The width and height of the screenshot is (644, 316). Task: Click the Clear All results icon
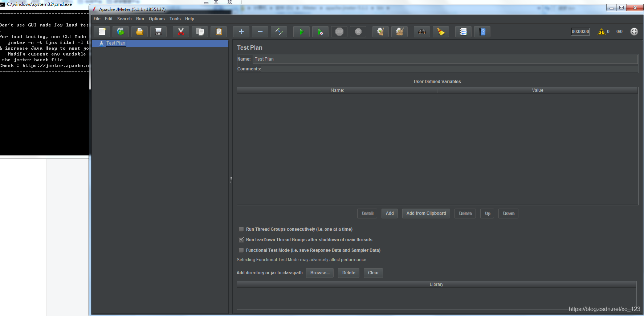(x=400, y=32)
